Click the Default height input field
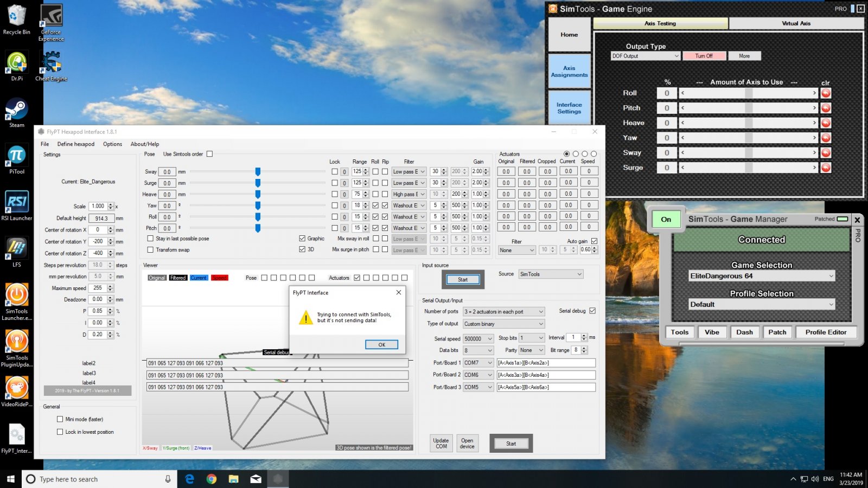Image resolution: width=868 pixels, height=488 pixels. point(101,219)
